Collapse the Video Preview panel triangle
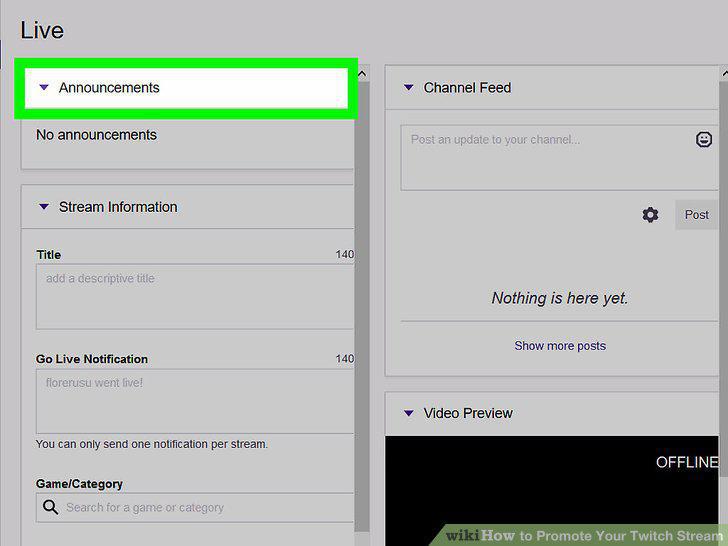728x546 pixels. (x=409, y=413)
